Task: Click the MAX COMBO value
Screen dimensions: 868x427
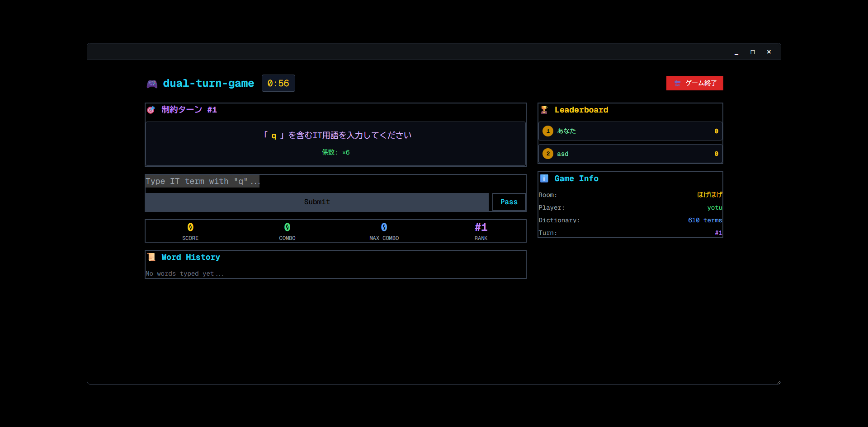Action: tap(384, 227)
